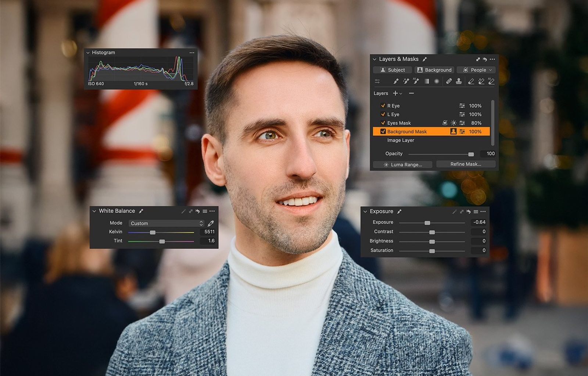
Task: Select the Radial Gradient Mask tool
Action: 437,81
